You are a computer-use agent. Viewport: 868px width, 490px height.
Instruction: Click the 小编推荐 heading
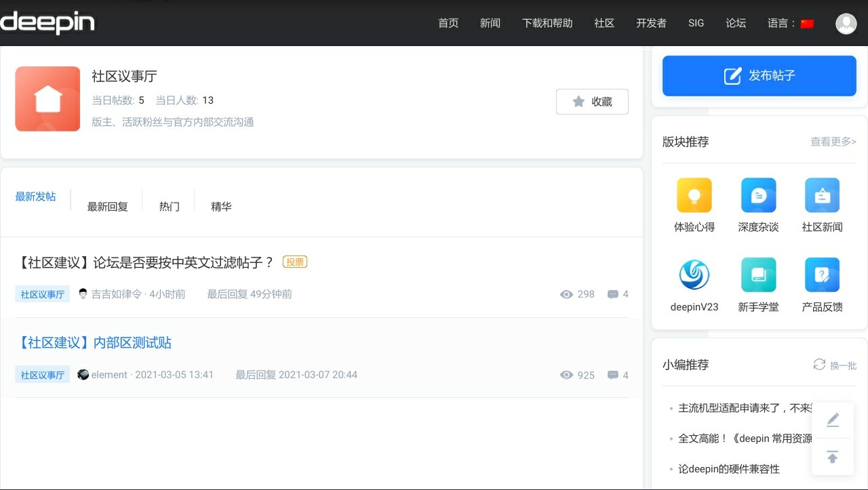click(x=686, y=365)
